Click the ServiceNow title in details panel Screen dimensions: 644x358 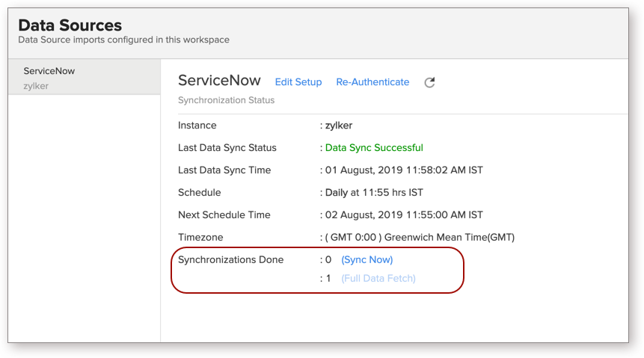click(219, 81)
